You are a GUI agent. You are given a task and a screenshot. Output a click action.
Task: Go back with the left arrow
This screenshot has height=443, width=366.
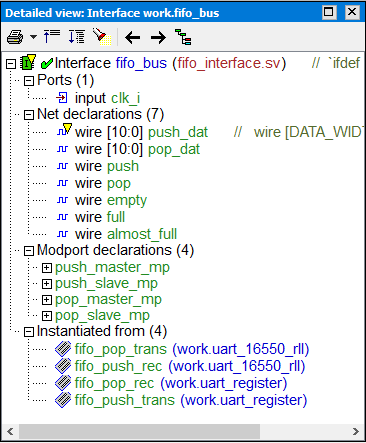(x=133, y=37)
